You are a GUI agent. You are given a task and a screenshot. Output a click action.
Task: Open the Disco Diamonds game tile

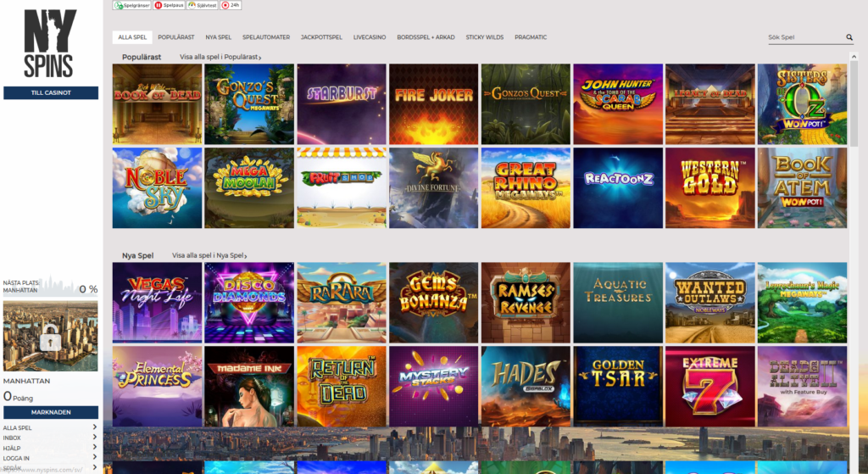(249, 303)
